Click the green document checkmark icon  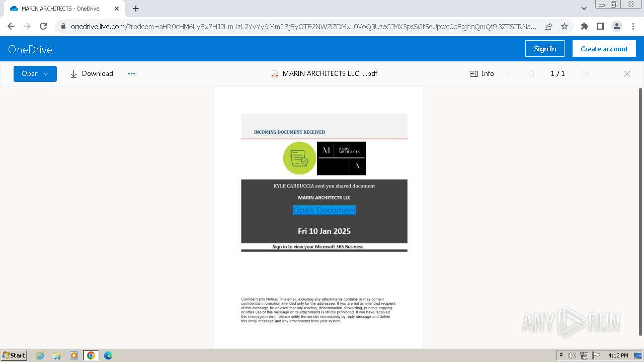pyautogui.click(x=299, y=158)
